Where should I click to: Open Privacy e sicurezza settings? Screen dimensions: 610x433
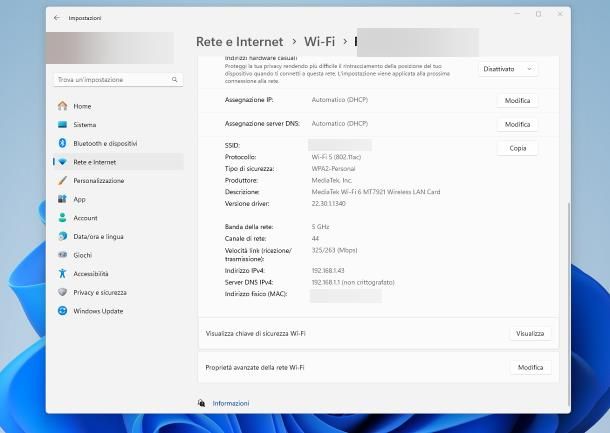pyautogui.click(x=118, y=292)
